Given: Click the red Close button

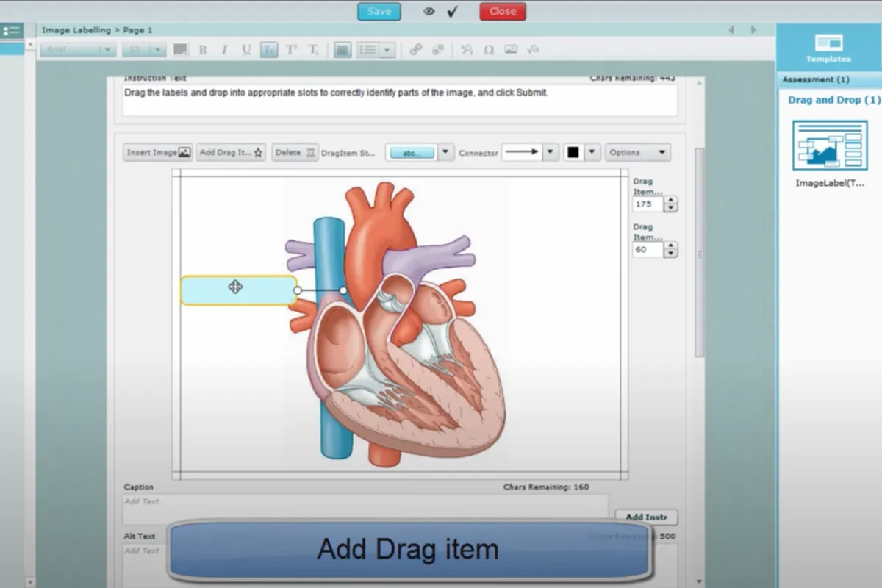Looking at the screenshot, I should 503,11.
